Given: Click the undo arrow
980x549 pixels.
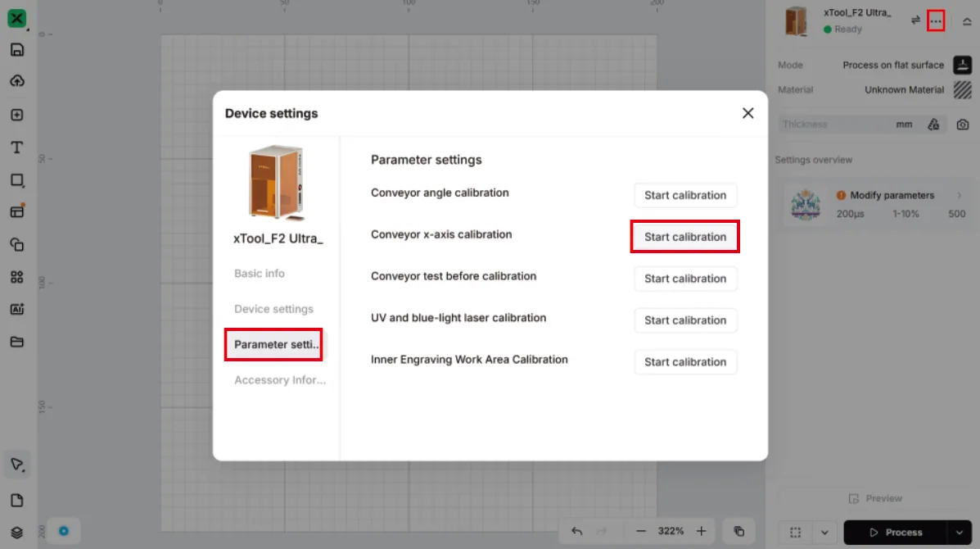Looking at the screenshot, I should coord(577,532).
